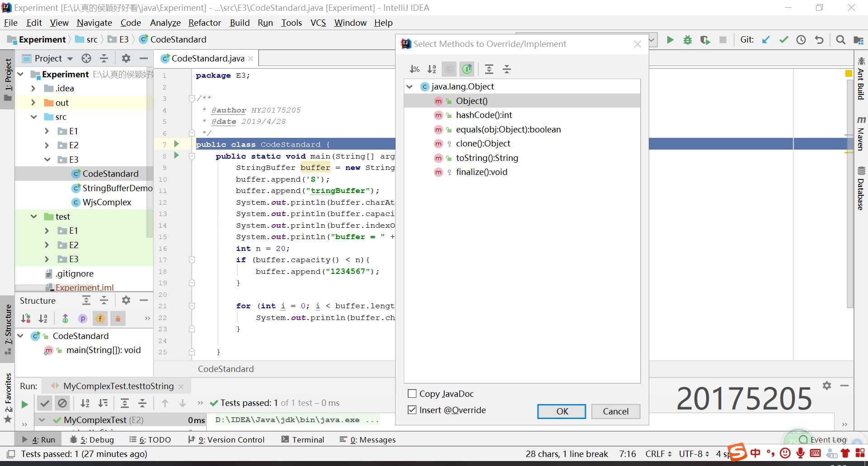The image size is (868, 466).
Task: Close the CodeStandard.java editor tab
Action: [250, 59]
